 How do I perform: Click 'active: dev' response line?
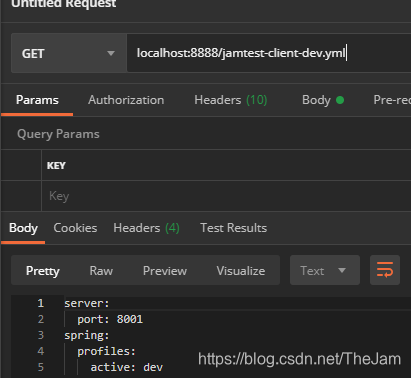pyautogui.click(x=127, y=367)
